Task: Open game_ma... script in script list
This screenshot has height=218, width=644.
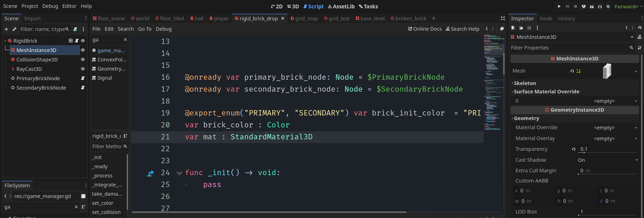Action: coord(110,51)
